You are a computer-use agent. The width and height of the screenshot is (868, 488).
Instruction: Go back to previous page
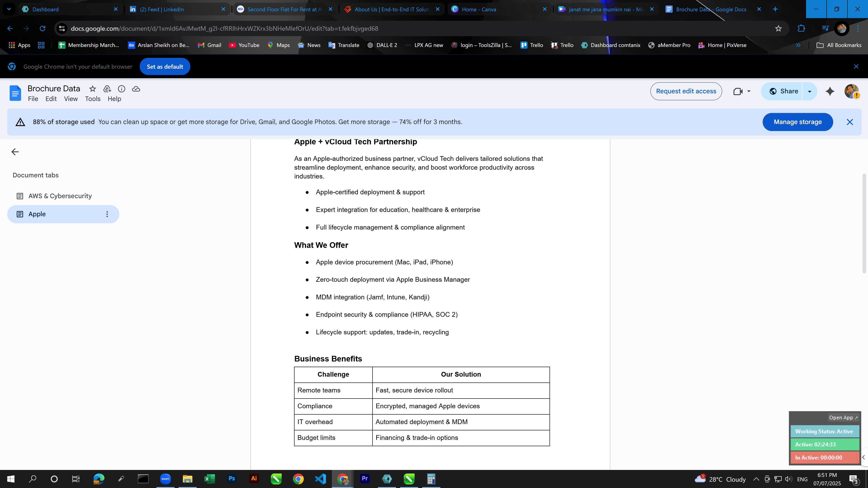10,29
